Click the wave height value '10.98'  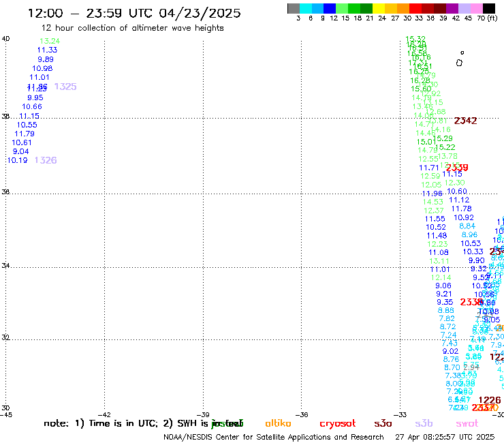42,68
